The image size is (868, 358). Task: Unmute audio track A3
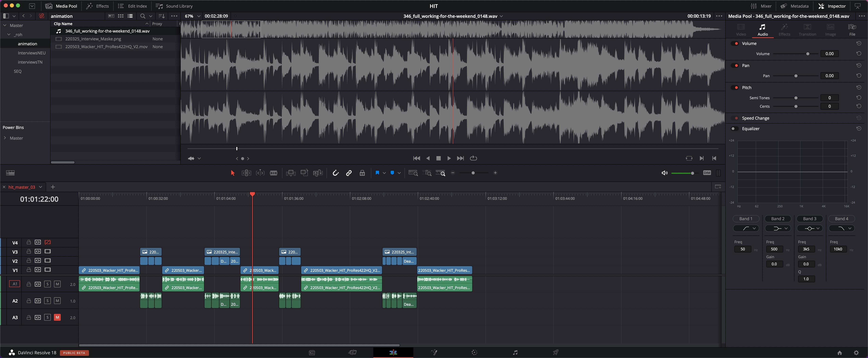click(x=57, y=318)
